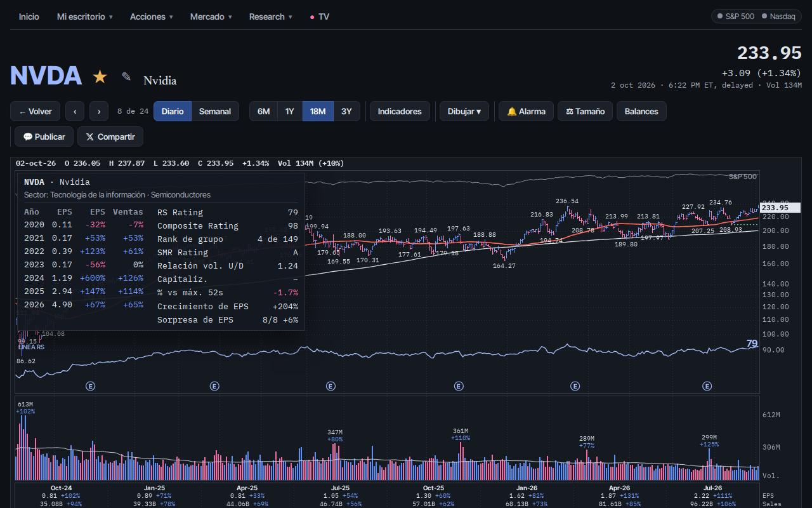Image resolution: width=812 pixels, height=508 pixels.
Task: Switch to Diario daily chart view
Action: pos(173,111)
